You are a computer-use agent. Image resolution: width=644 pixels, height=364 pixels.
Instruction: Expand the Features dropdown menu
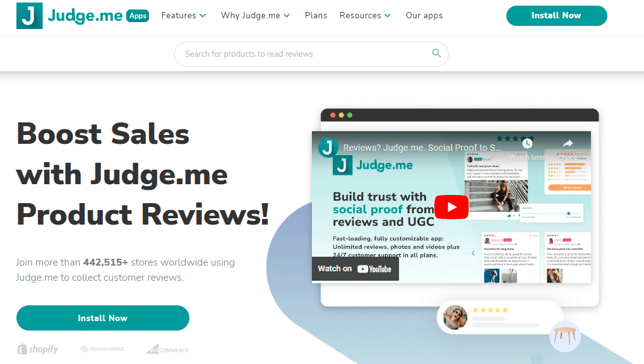pos(184,16)
